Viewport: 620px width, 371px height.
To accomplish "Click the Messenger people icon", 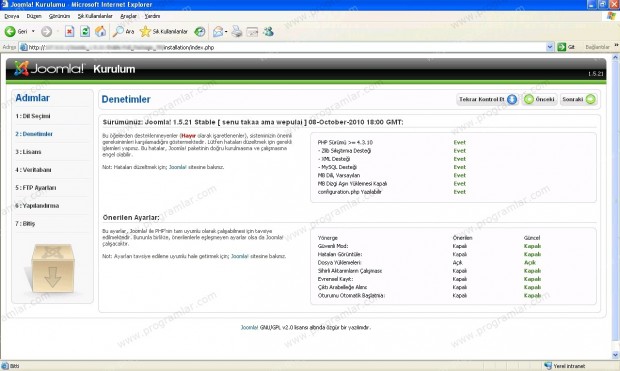I will pyautogui.click(x=268, y=31).
